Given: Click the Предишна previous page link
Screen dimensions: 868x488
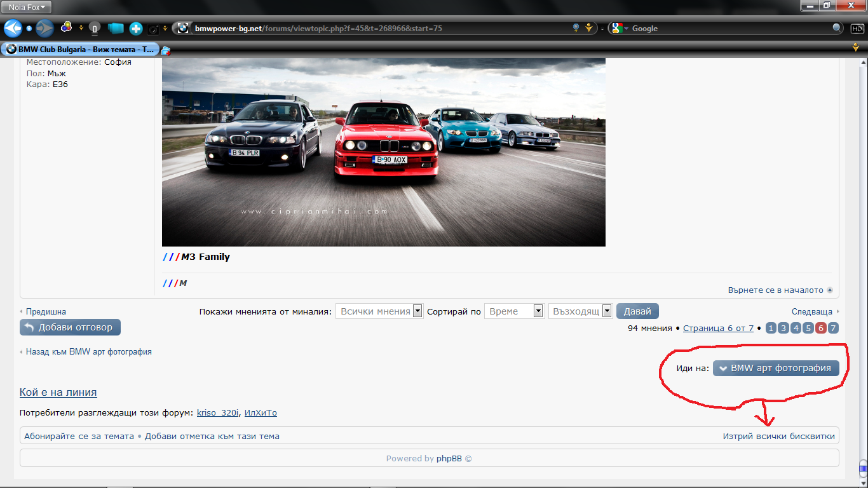Looking at the screenshot, I should click(x=46, y=311).
